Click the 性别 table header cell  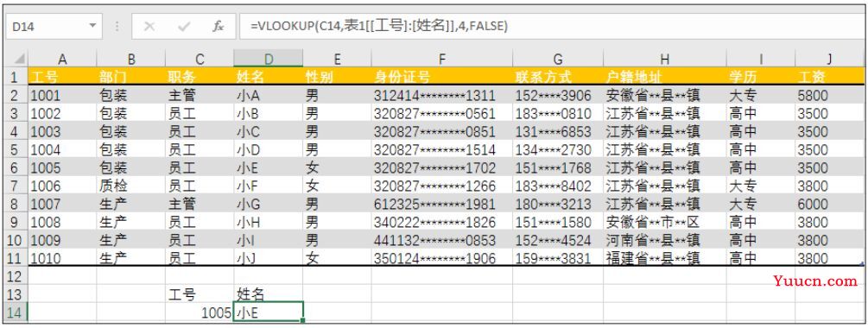point(337,76)
